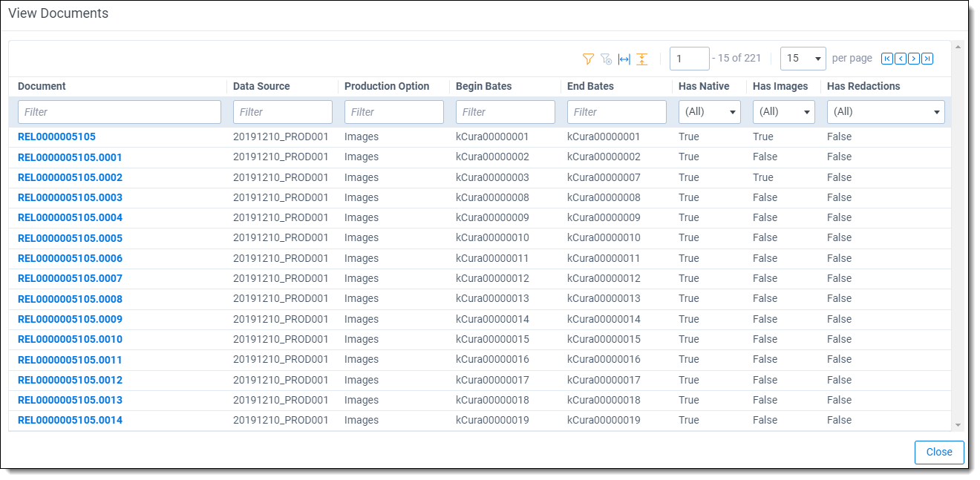This screenshot has height=480, width=980.
Task: Click the Close button
Action: pyautogui.click(x=939, y=452)
